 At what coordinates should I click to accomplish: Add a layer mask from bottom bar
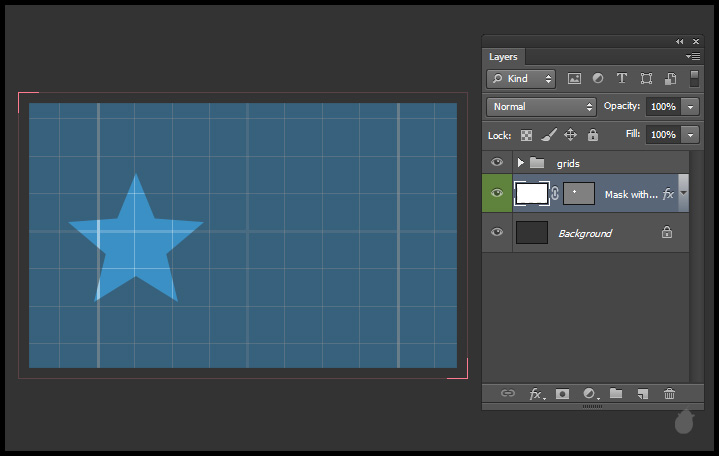(x=562, y=394)
